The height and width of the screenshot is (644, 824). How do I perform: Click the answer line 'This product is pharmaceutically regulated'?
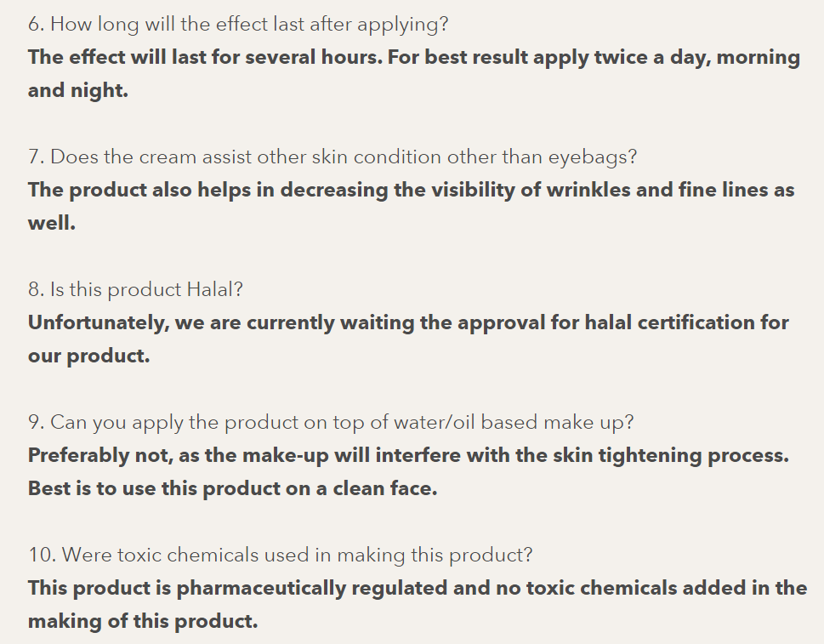click(x=417, y=588)
